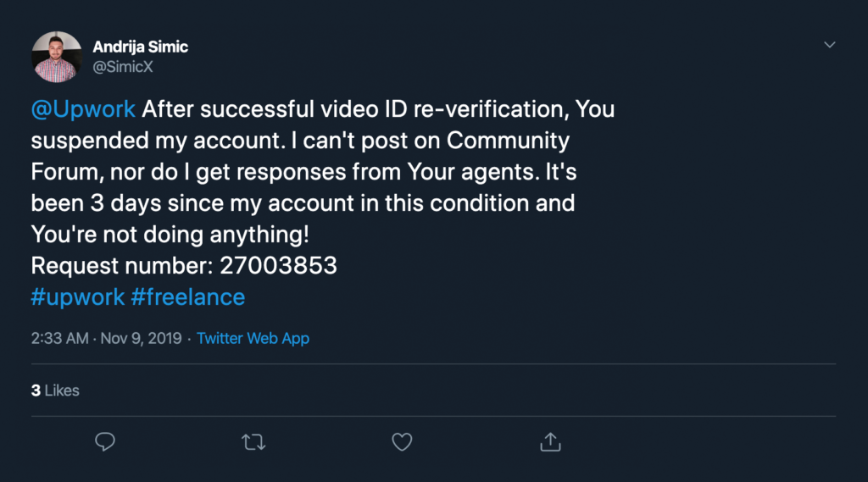Click the display name Andrija Simic

(x=140, y=47)
